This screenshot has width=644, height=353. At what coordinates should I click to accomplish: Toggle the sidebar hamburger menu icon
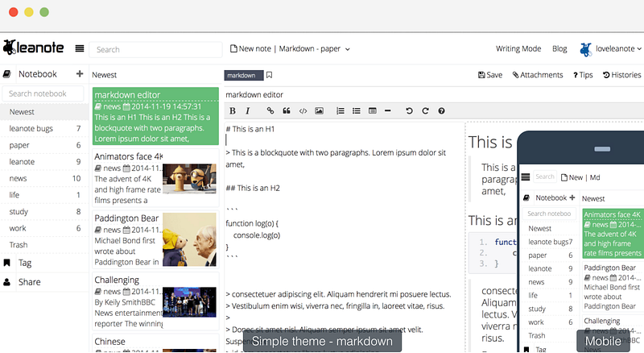click(80, 48)
